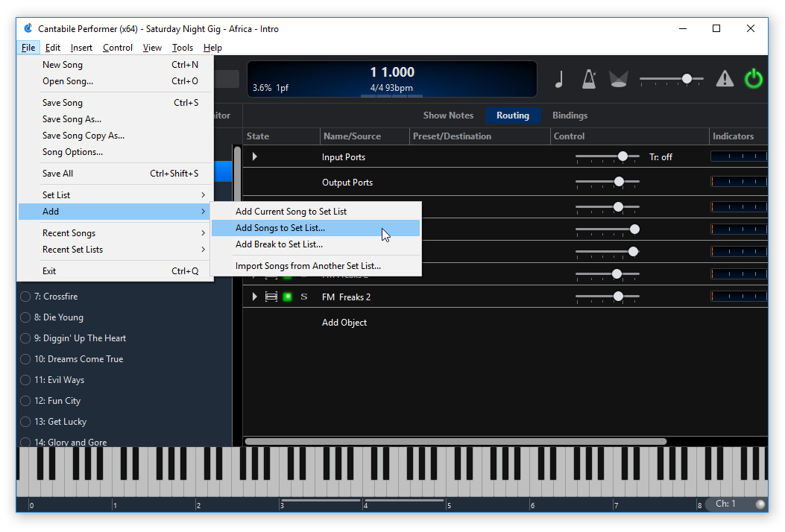Select radio button for 8: Die Young
Viewport: 785px width, 532px height.
pyautogui.click(x=25, y=317)
